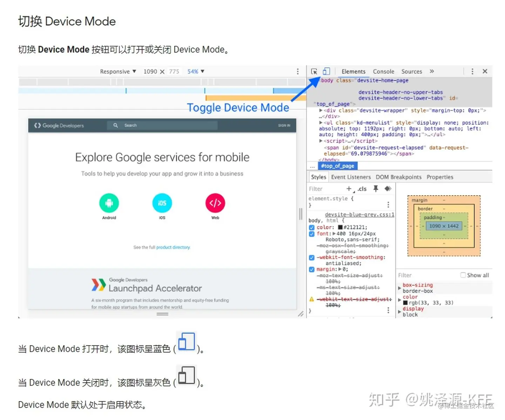This screenshot has height=420, width=505.
Task: Click the red Web code icon
Action: tap(215, 203)
